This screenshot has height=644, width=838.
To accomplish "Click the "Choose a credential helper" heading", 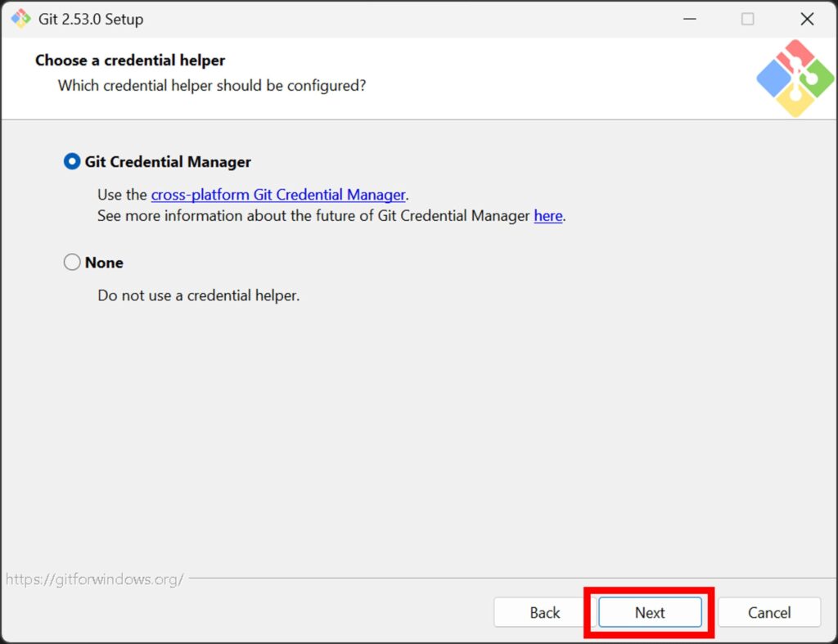I will pyautogui.click(x=130, y=61).
